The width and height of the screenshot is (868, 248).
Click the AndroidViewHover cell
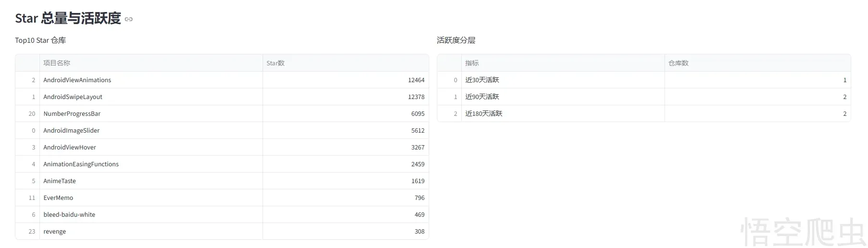point(70,148)
